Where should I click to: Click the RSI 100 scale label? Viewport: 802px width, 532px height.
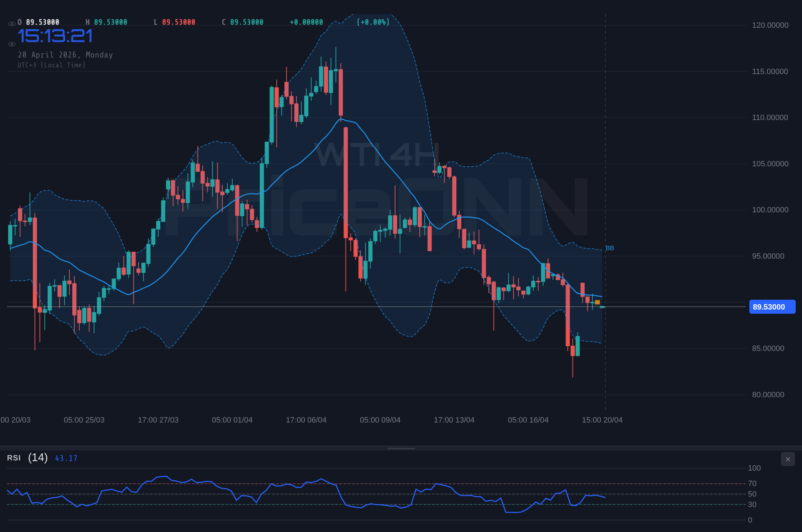click(x=754, y=468)
